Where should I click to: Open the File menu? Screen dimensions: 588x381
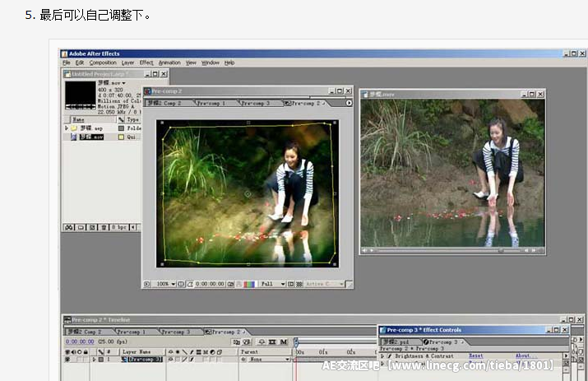click(66, 63)
